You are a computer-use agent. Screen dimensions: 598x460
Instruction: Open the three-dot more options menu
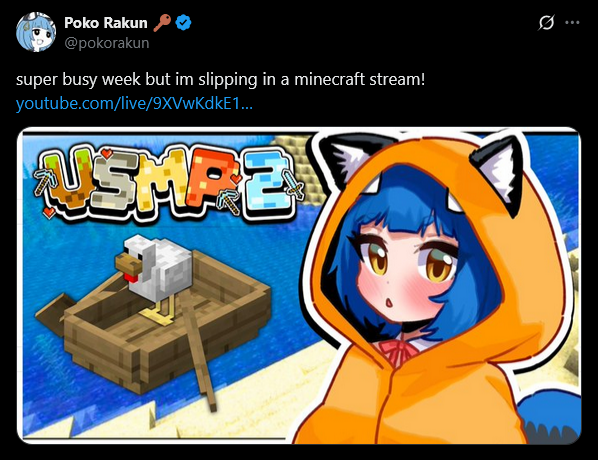572,23
